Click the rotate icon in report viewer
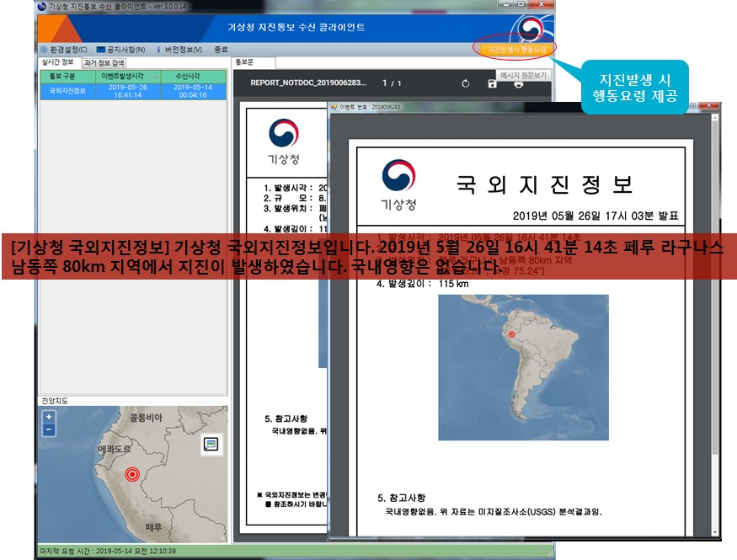The image size is (737, 560). click(465, 83)
